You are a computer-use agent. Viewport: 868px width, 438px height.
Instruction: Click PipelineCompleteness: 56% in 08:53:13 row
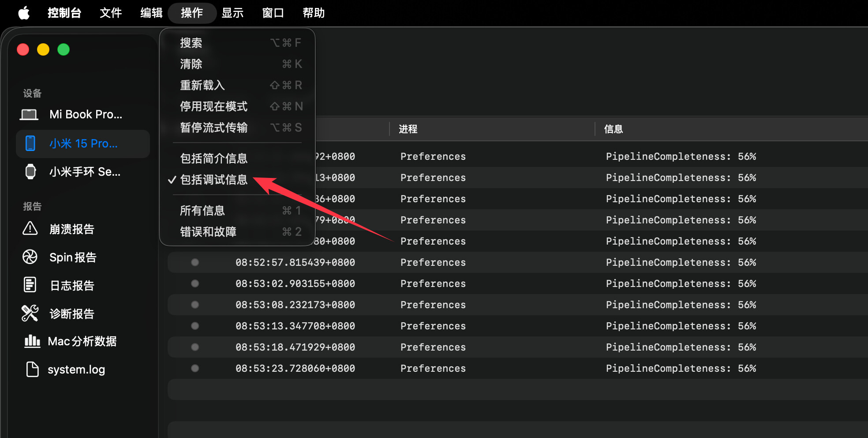[x=681, y=326]
